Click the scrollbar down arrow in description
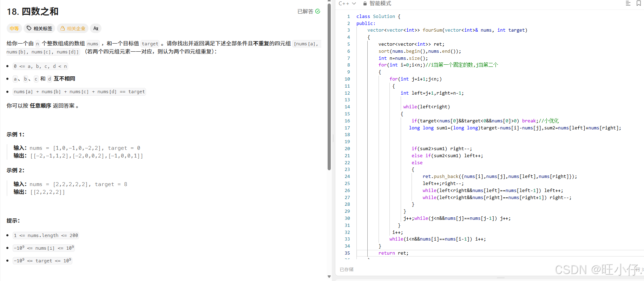 click(x=329, y=277)
